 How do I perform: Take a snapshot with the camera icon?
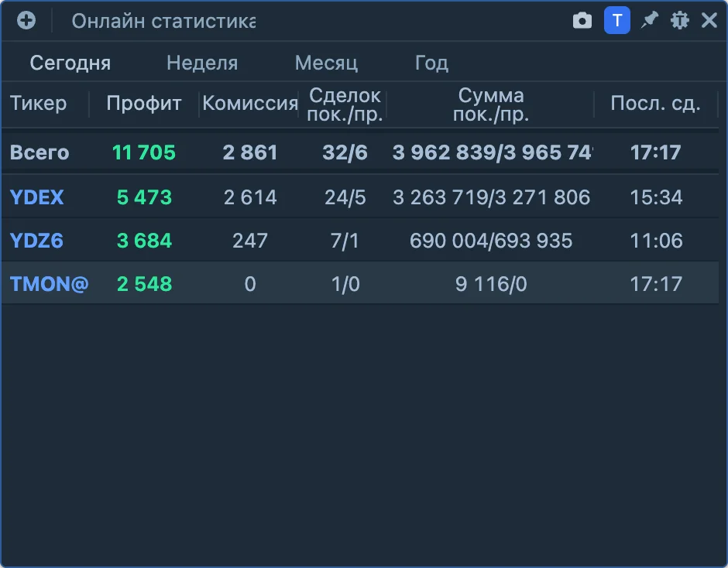coord(582,20)
